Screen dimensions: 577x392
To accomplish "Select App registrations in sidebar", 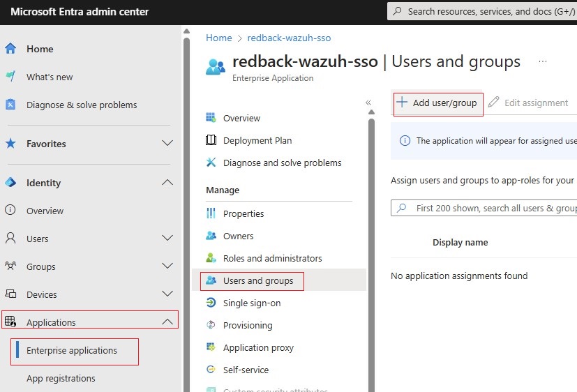I will (61, 378).
